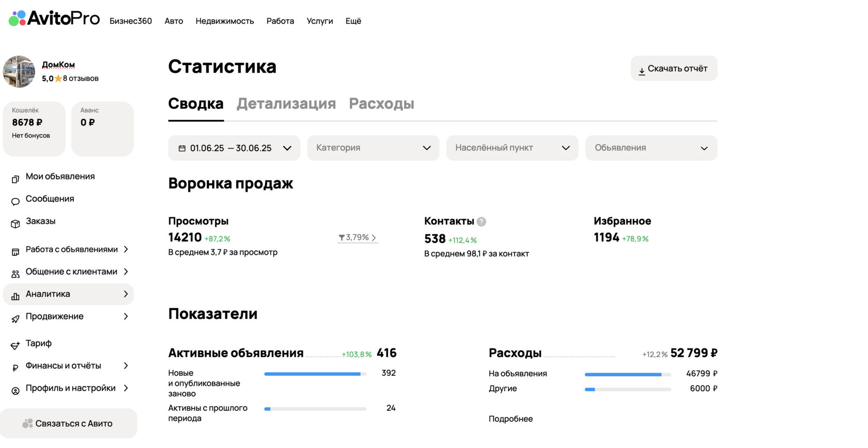
Task: Click the Работа с объявлениями icon
Action: pos(16,252)
